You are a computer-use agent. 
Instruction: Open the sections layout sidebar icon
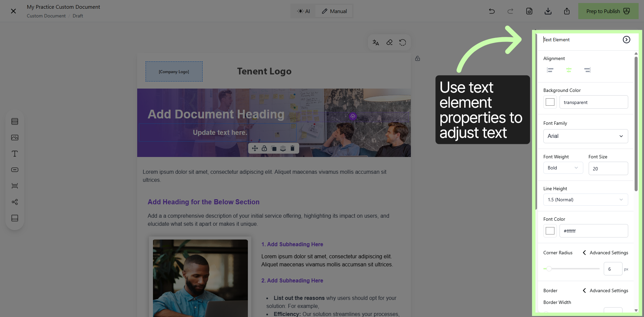(15, 121)
